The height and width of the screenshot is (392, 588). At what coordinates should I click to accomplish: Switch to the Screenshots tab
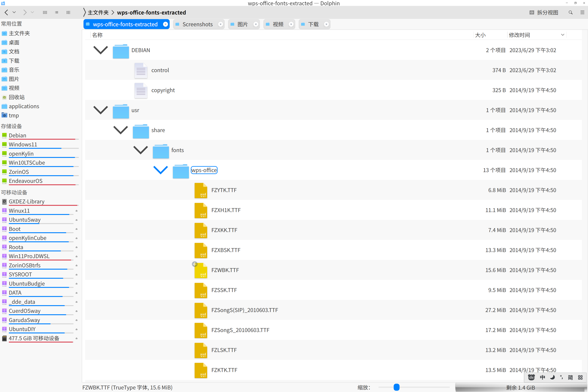click(197, 24)
